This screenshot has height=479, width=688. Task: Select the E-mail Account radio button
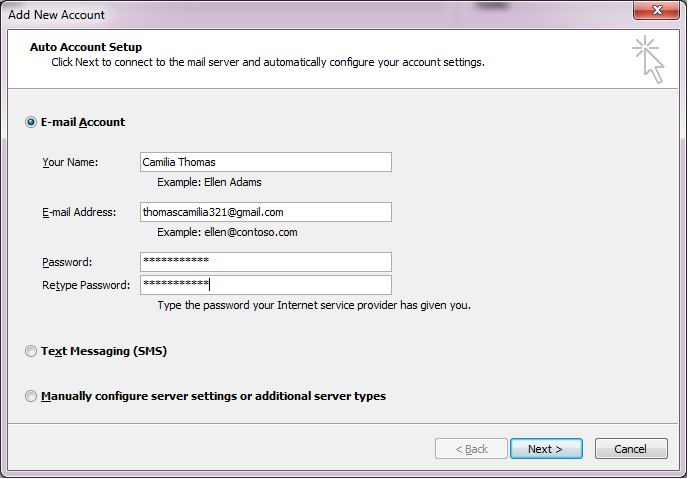click(x=31, y=122)
